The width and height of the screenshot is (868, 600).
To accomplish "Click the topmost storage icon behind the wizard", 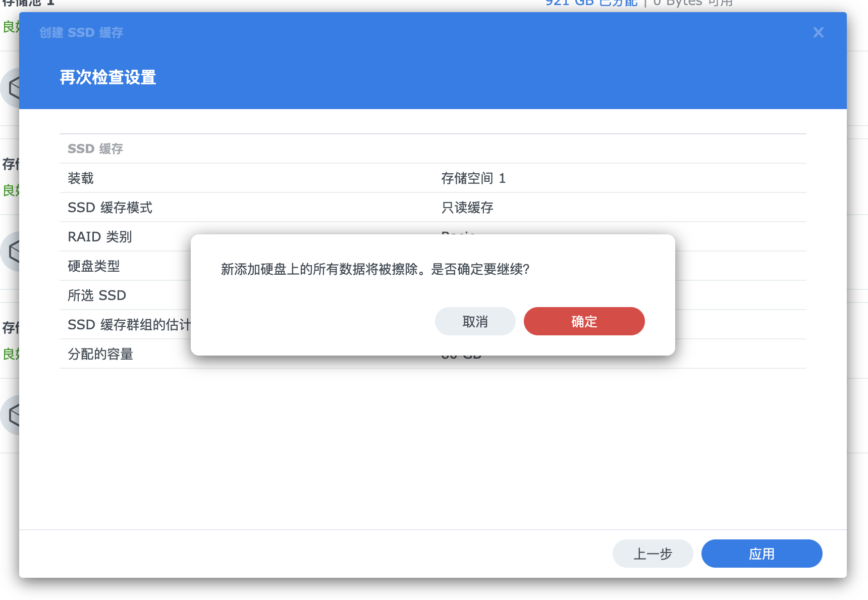I will [x=11, y=88].
